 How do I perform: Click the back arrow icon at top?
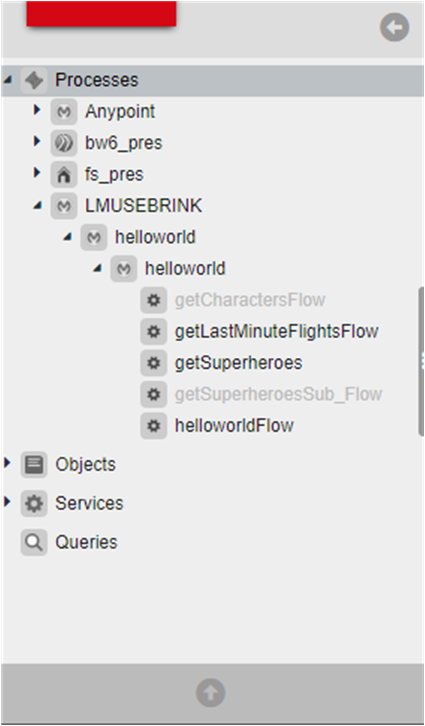394,27
